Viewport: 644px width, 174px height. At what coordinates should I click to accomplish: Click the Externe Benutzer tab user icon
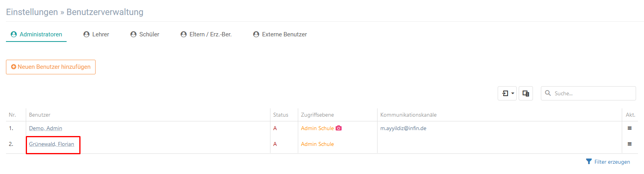256,34
